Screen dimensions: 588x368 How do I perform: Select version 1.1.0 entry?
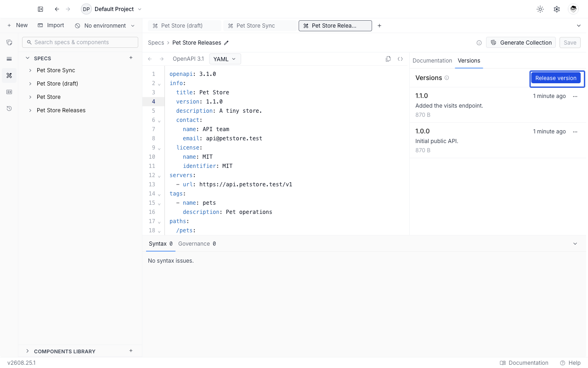(498, 105)
